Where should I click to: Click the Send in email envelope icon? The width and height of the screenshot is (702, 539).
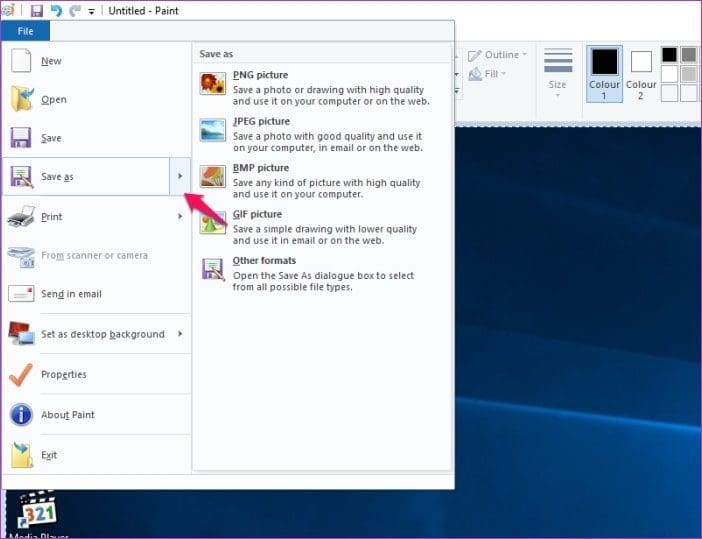(x=21, y=294)
